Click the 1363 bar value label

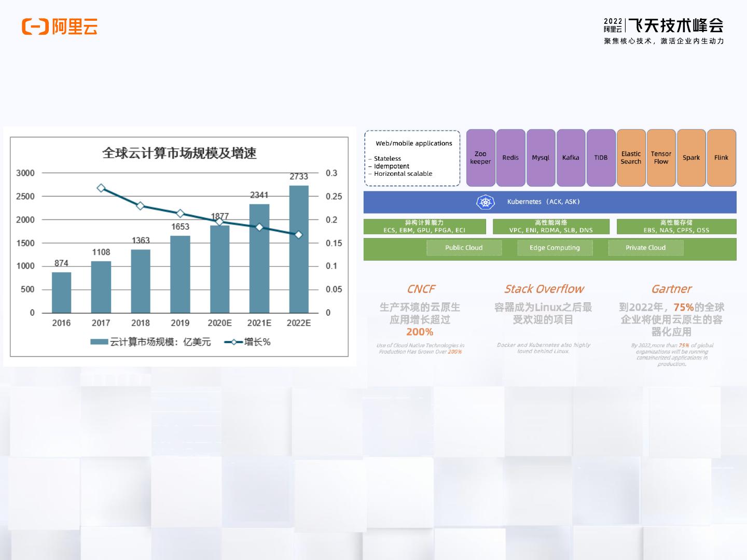[141, 241]
